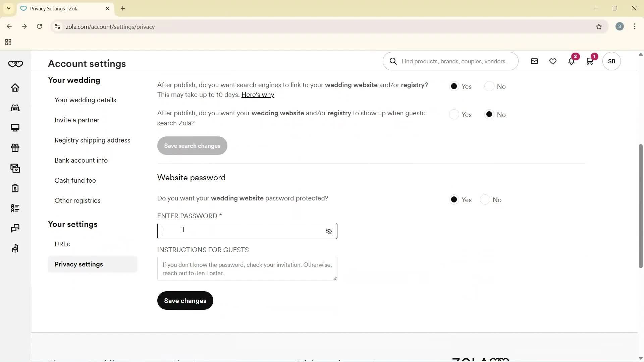This screenshot has width=644, height=362.
Task: Enable Yes for guests searching Zola
Action: pos(454,114)
